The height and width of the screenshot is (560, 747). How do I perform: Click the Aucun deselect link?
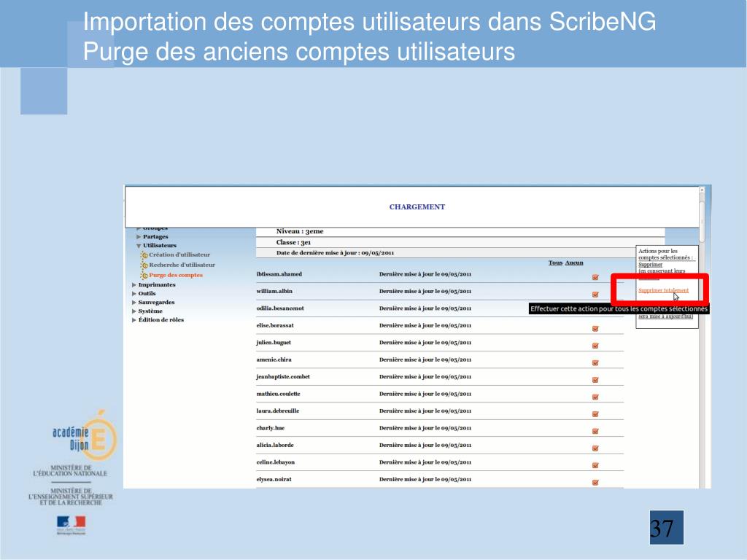574,262
